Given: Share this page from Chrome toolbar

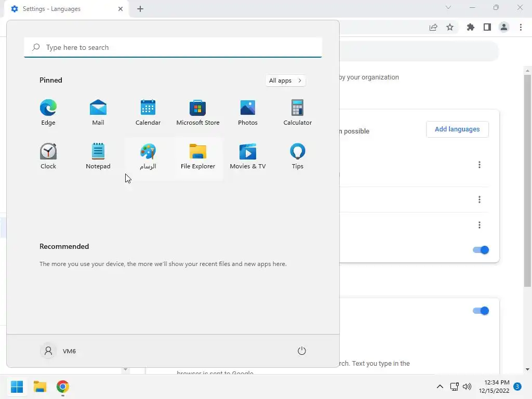Looking at the screenshot, I should click(433, 27).
